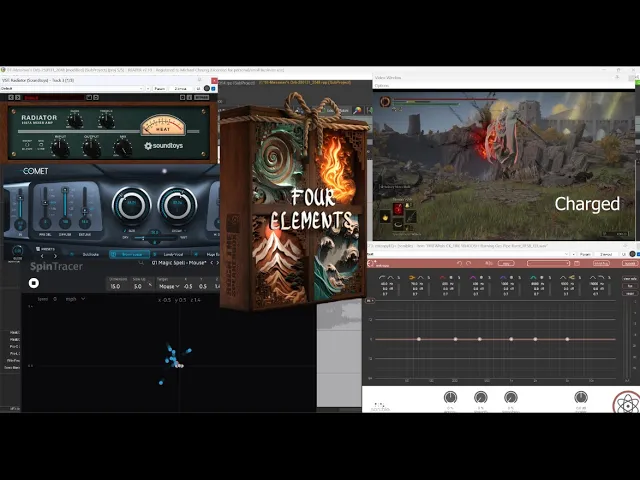
Task: Click the undo icon in the EQ header
Action: point(460,264)
